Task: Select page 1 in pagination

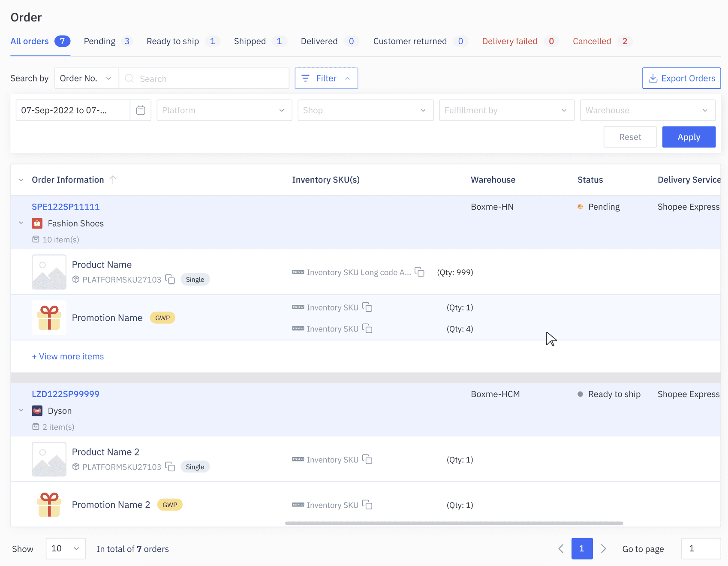Action: coord(582,549)
